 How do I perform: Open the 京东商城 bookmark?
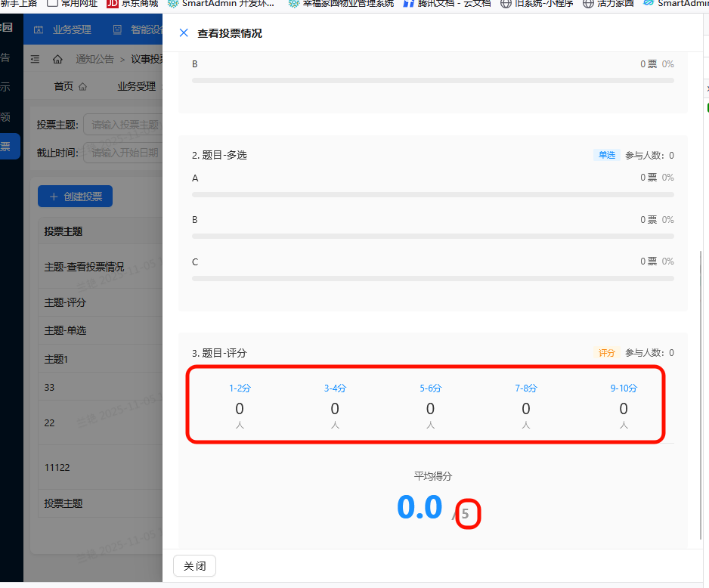coord(132,3)
